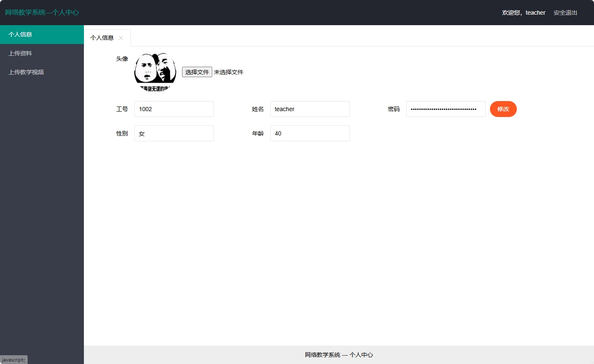Switch to the 个人信息 tab
The height and width of the screenshot is (364, 594).
(102, 38)
